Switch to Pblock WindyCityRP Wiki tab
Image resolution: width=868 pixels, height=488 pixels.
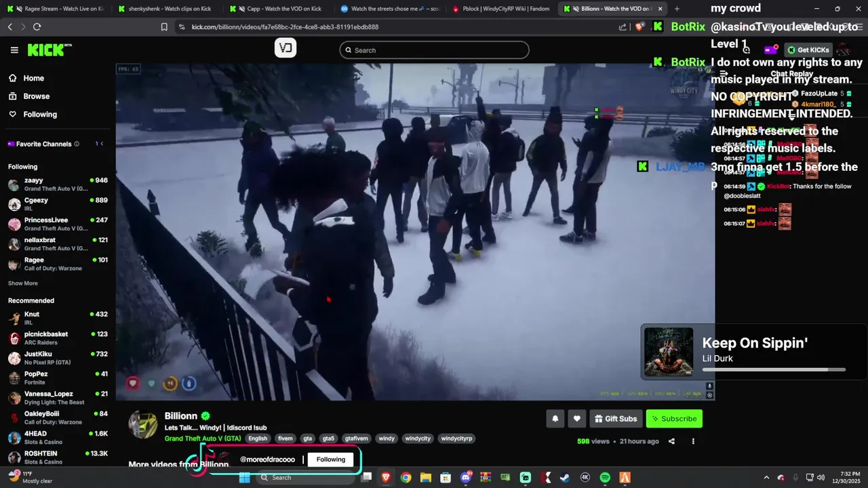tap(500, 9)
